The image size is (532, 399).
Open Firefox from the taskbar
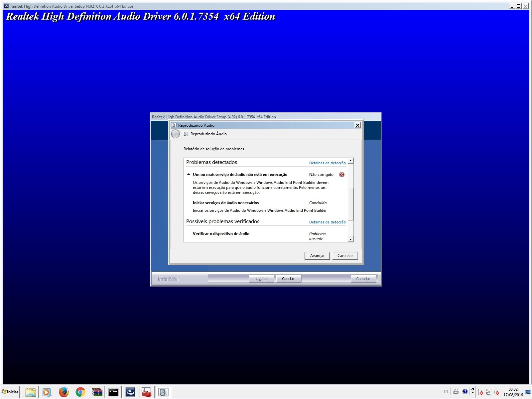pyautogui.click(x=64, y=392)
